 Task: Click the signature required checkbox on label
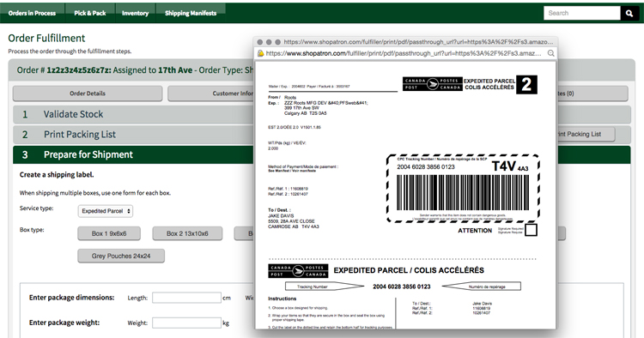531,230
